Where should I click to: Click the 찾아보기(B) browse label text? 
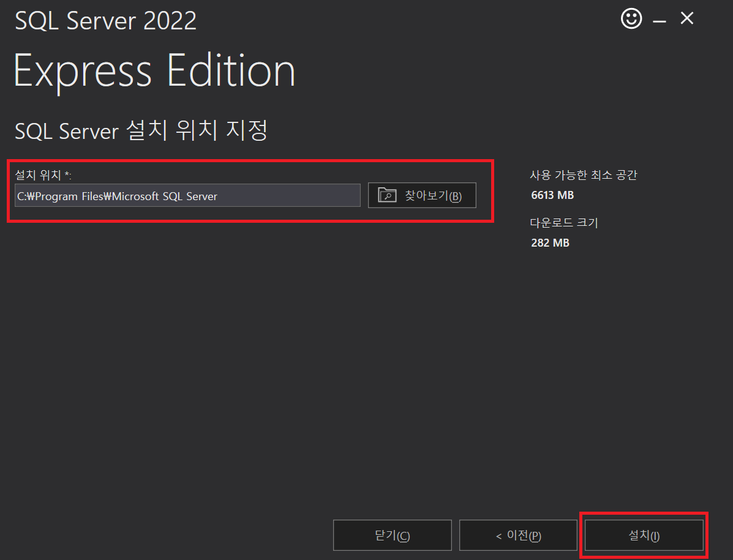(x=434, y=196)
